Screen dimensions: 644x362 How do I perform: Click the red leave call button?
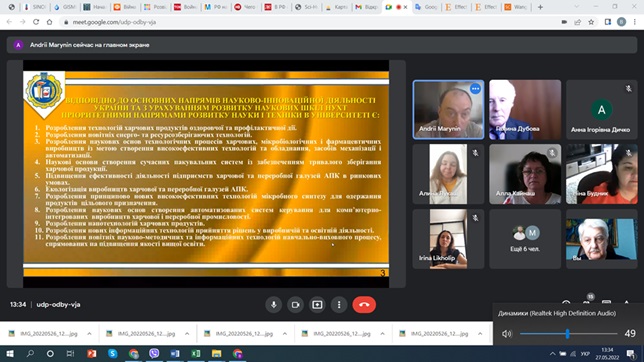tap(364, 305)
